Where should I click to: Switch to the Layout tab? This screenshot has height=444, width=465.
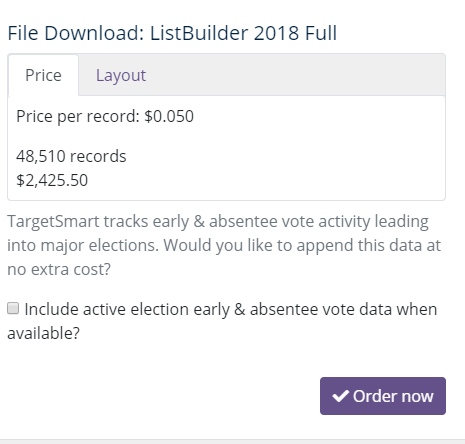tap(121, 75)
